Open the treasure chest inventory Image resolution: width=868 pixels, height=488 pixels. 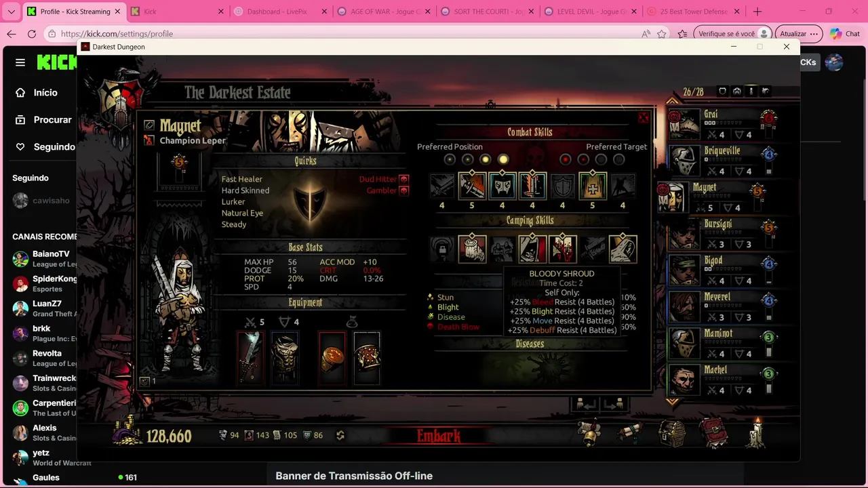coord(673,433)
